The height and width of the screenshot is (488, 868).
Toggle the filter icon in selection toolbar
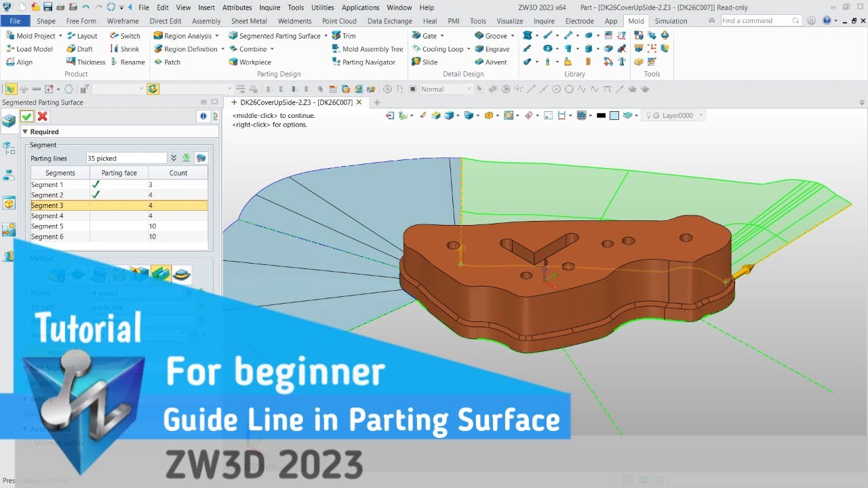click(x=84, y=89)
